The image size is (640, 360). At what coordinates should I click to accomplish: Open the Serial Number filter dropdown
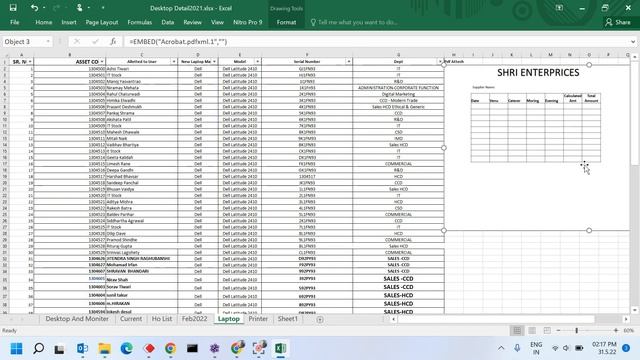click(x=349, y=62)
